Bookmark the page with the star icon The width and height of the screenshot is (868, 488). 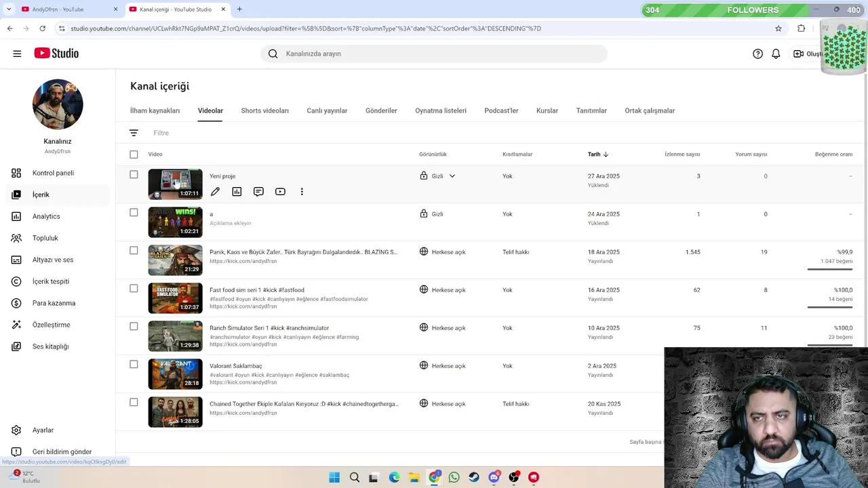pos(778,28)
